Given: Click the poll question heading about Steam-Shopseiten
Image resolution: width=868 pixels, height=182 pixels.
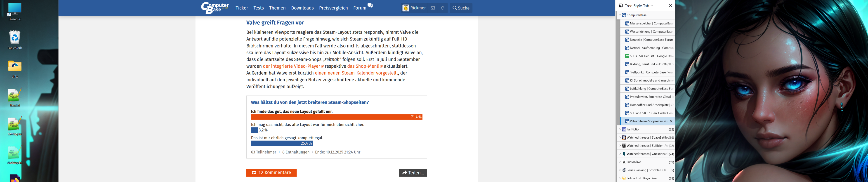Looking at the screenshot, I should [x=310, y=102].
